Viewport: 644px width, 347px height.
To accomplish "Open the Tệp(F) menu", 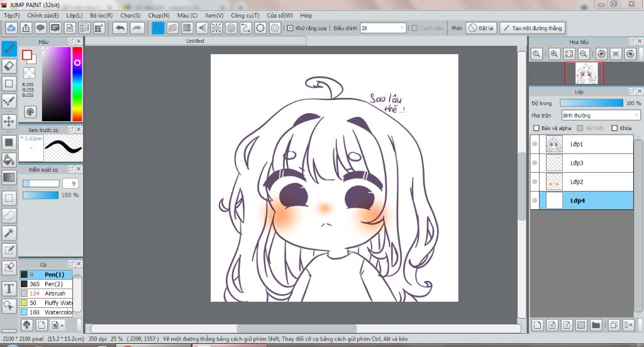I will click(12, 15).
